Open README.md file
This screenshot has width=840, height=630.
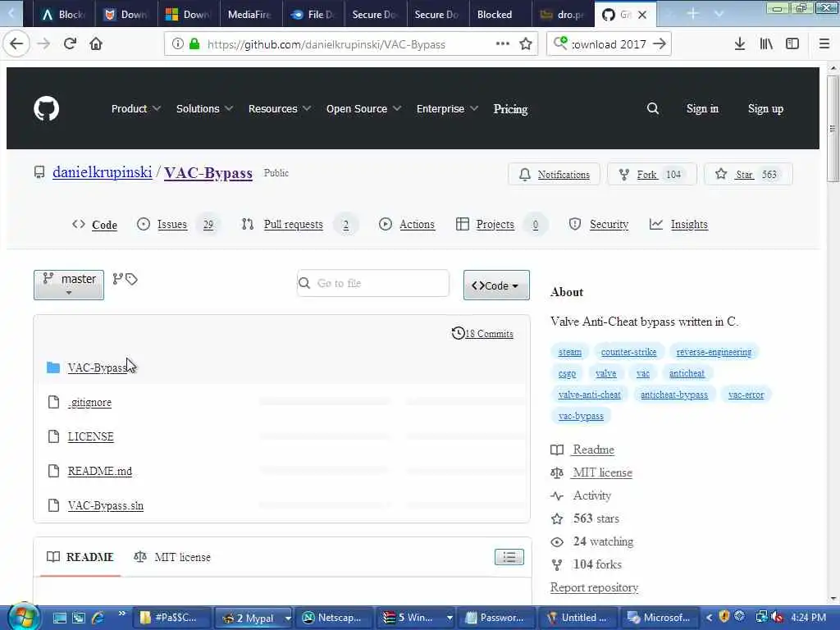(99, 471)
